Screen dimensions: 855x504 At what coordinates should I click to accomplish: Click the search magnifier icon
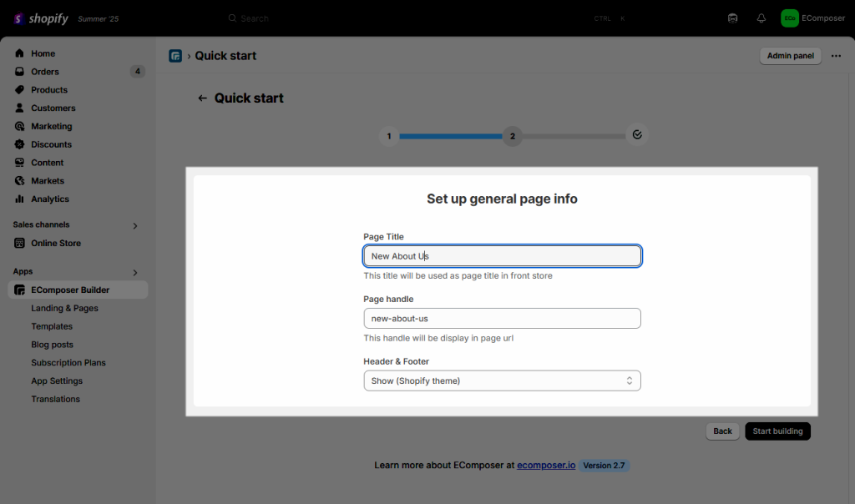pos(232,18)
